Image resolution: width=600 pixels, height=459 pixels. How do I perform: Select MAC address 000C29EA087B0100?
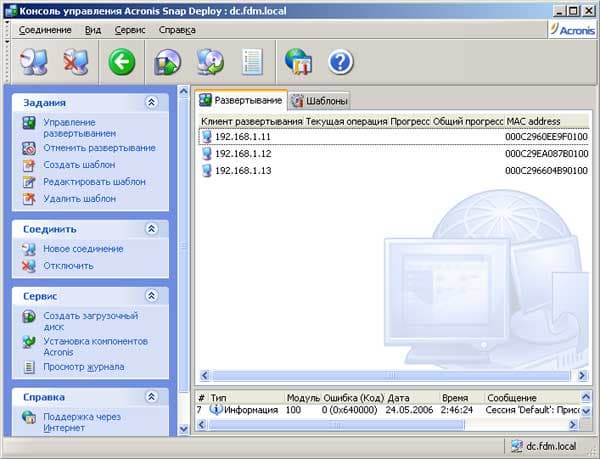pyautogui.click(x=546, y=154)
